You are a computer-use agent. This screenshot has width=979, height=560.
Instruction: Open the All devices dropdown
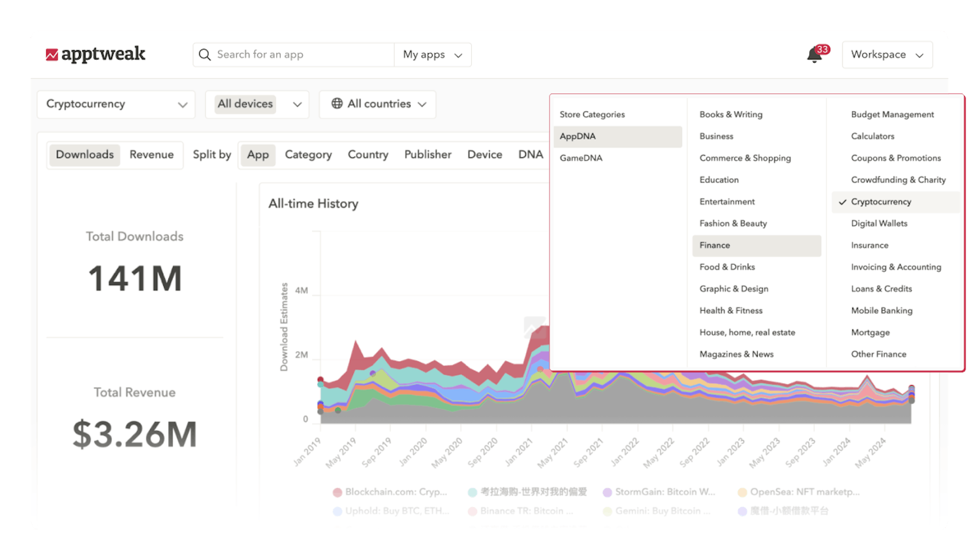coord(257,104)
